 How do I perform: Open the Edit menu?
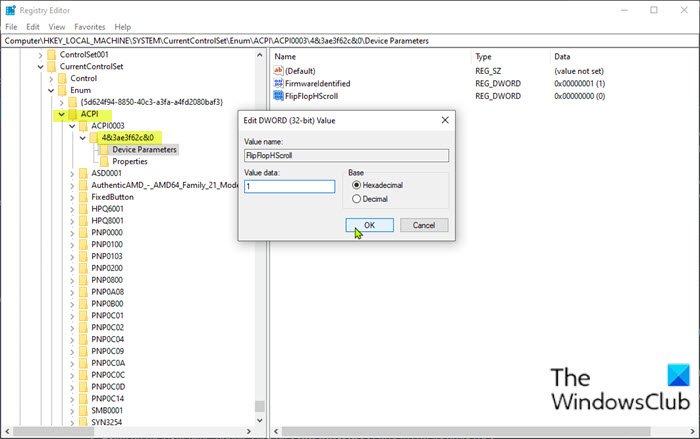point(33,27)
